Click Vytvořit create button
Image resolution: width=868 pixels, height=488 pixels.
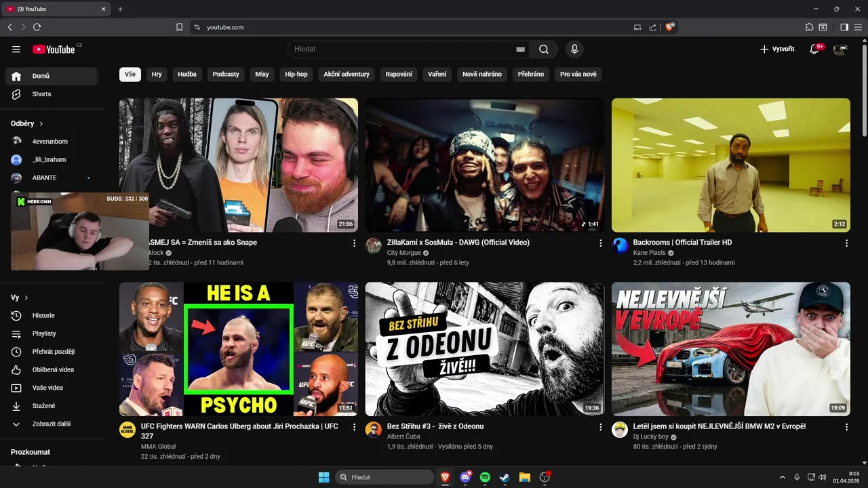point(777,49)
